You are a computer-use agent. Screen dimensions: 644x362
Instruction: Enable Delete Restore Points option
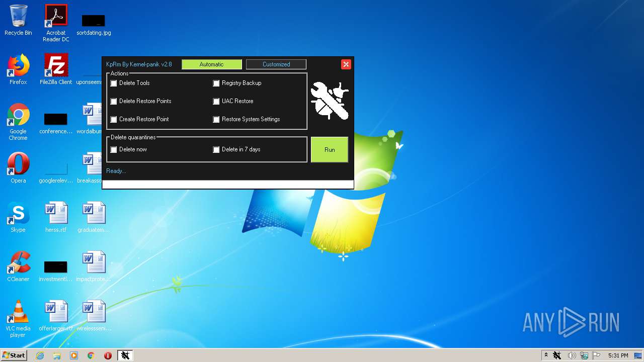pyautogui.click(x=114, y=102)
